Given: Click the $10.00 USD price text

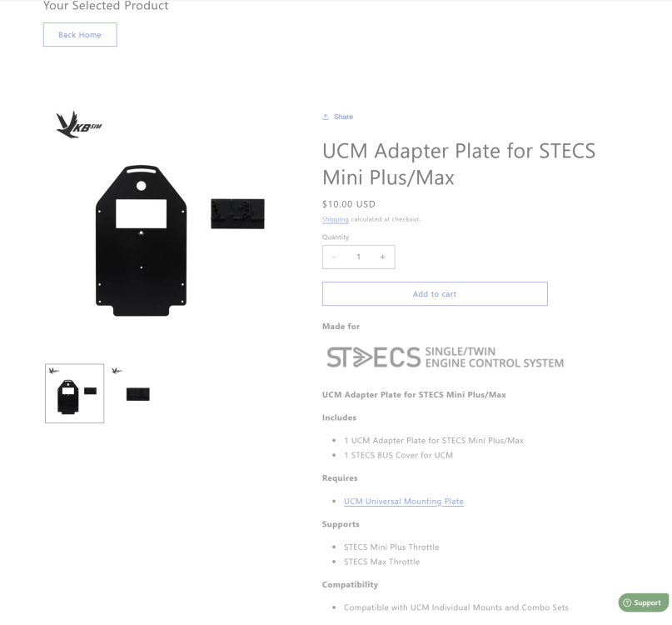Looking at the screenshot, I should (349, 203).
